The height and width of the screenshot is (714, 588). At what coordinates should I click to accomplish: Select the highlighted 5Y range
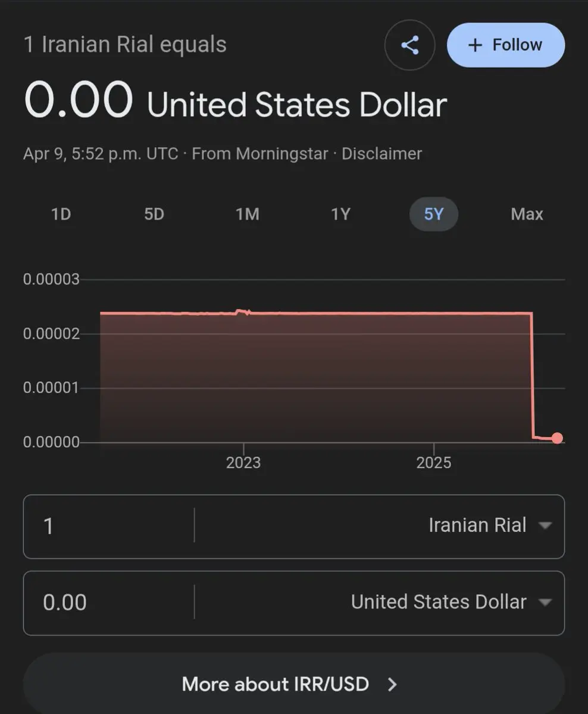point(434,214)
